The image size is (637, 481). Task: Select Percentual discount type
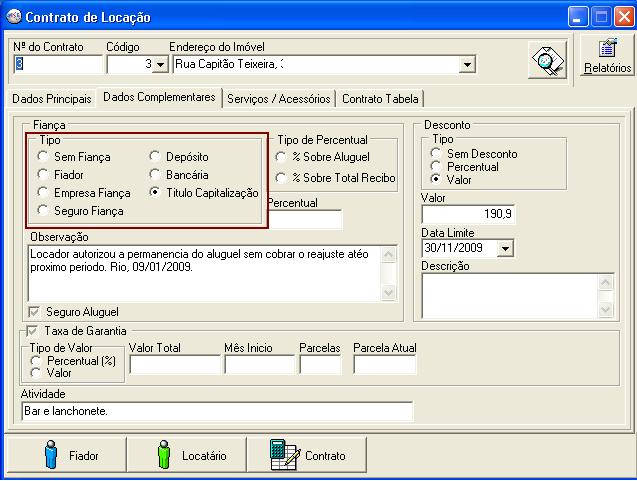435,167
